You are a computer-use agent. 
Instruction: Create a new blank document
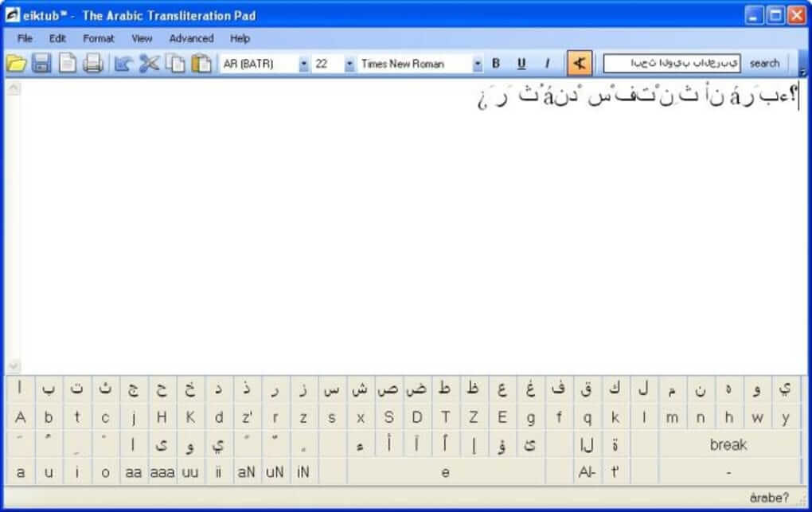68,64
